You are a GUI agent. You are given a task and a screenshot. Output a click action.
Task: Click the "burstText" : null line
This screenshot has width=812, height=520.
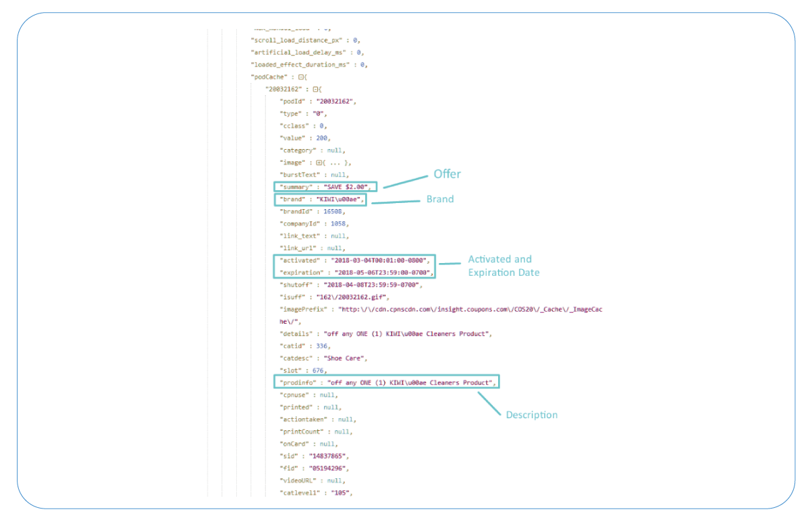tap(315, 175)
